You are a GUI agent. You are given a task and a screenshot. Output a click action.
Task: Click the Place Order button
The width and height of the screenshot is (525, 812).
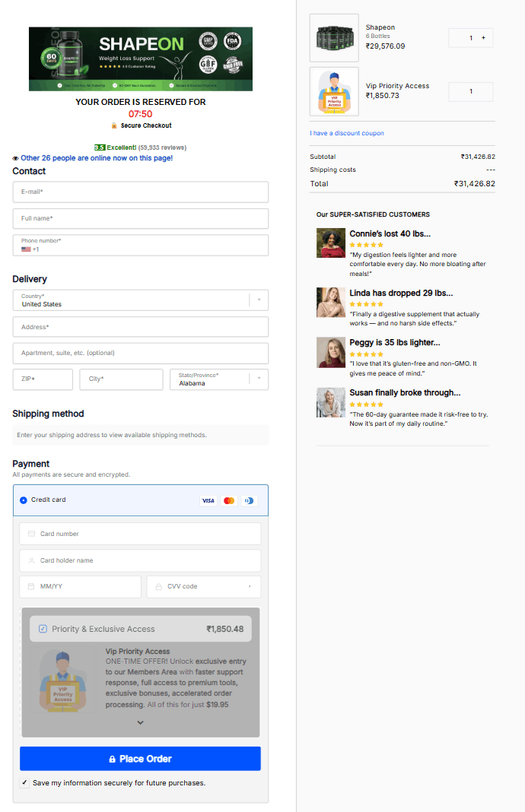pos(140,759)
